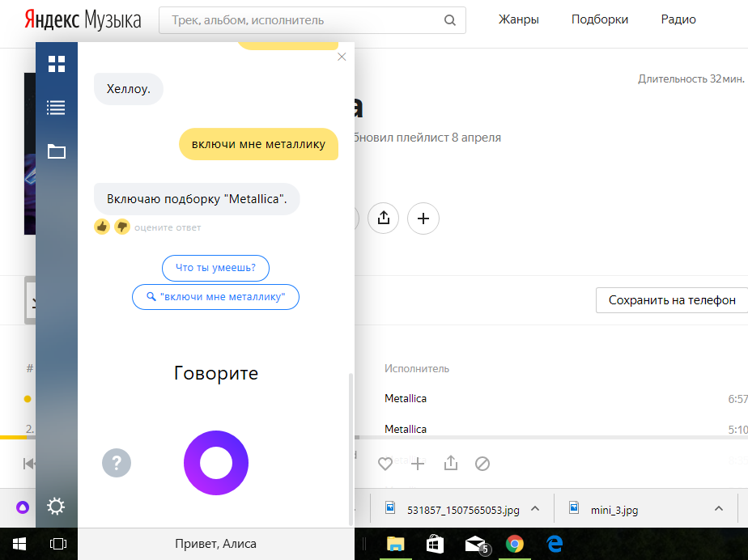
Task: Click the Хеллоу. chat message
Action: click(129, 89)
